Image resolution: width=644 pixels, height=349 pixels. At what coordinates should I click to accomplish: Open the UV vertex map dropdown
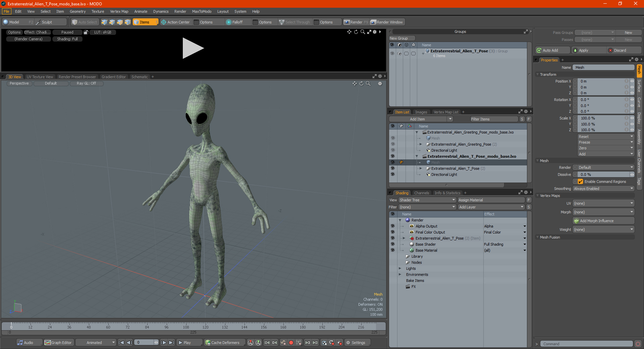[x=603, y=203]
